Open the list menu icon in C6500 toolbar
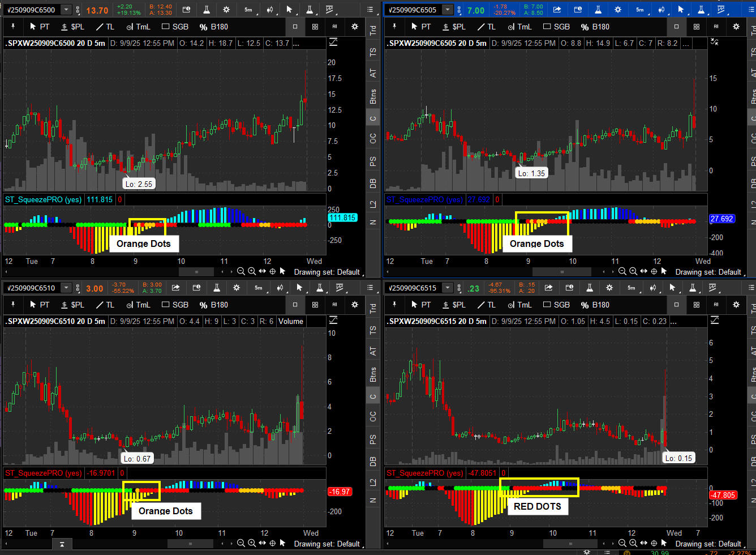756x555 pixels. tap(370, 10)
